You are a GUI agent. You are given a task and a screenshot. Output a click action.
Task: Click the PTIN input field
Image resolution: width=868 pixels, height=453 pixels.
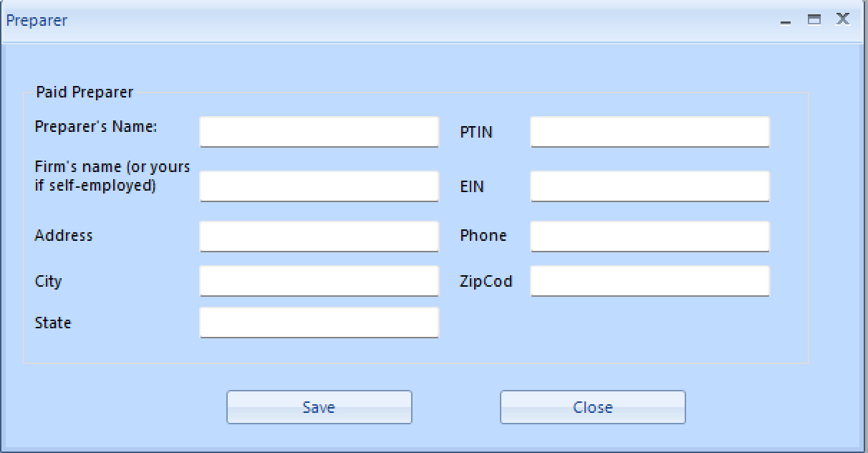click(649, 131)
